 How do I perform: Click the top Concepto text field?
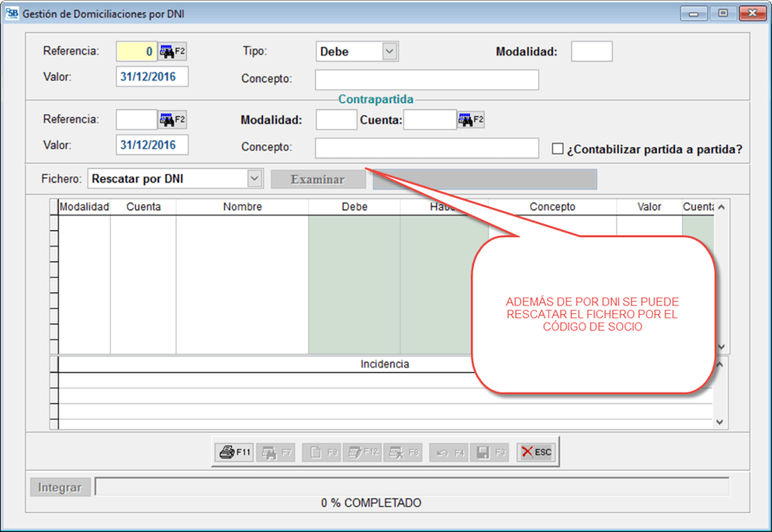tap(426, 80)
